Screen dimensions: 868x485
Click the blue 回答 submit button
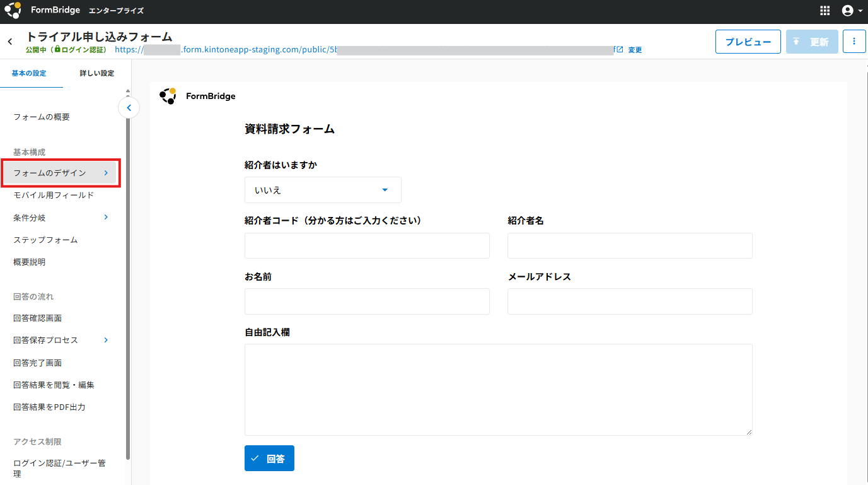pyautogui.click(x=269, y=459)
